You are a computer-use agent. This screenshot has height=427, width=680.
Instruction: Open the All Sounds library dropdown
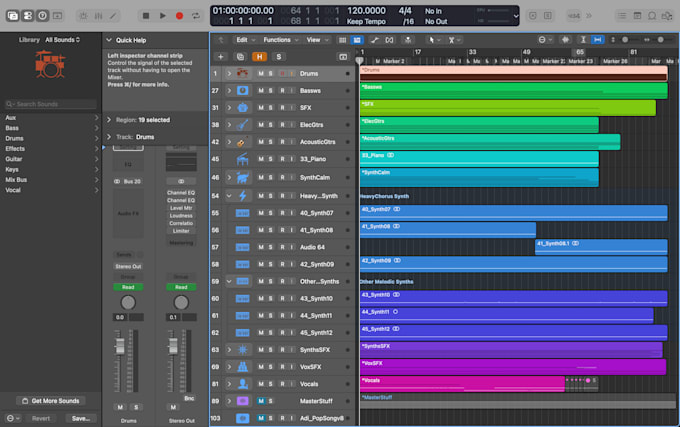coord(62,39)
